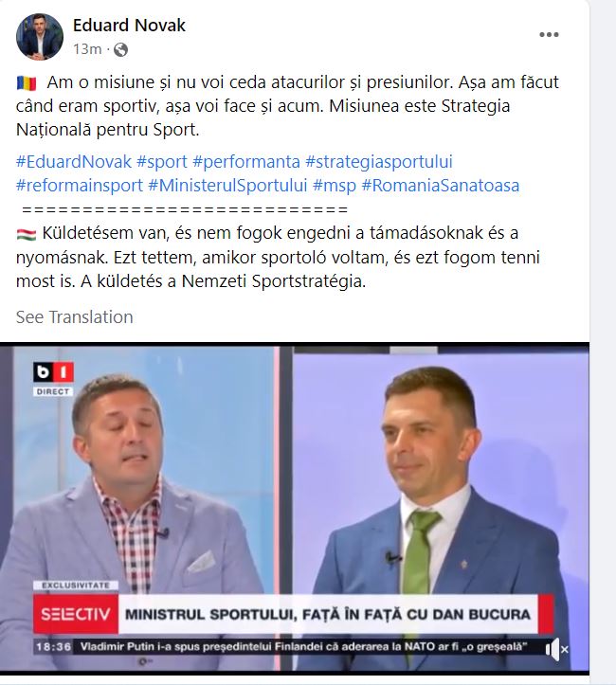Open the #strategiasportului hashtag
The width and height of the screenshot is (616, 685).
coord(379,162)
